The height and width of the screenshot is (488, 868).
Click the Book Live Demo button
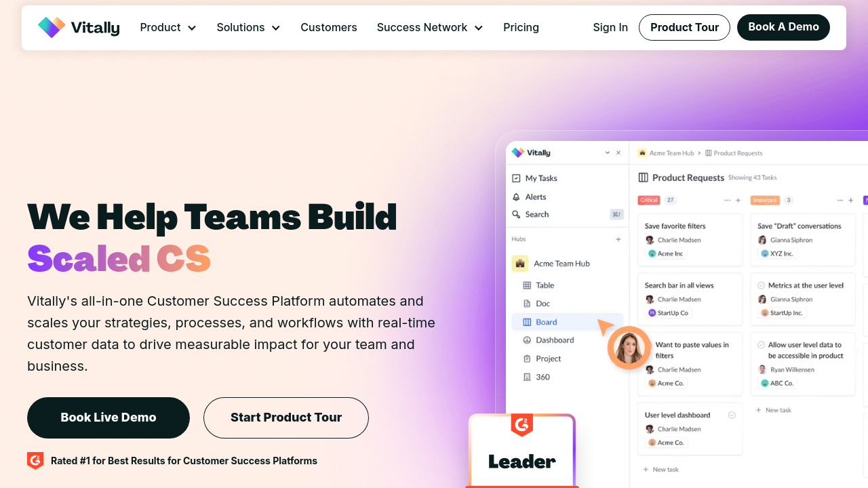[108, 418]
